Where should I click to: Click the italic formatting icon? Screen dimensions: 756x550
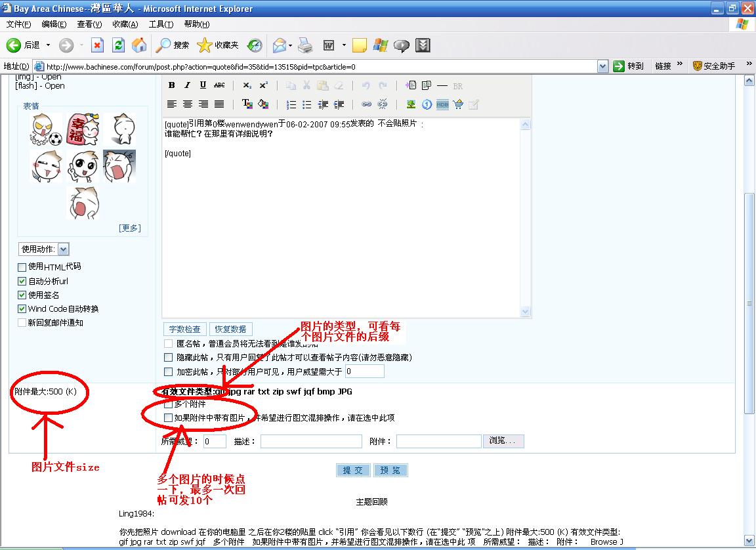coord(187,85)
